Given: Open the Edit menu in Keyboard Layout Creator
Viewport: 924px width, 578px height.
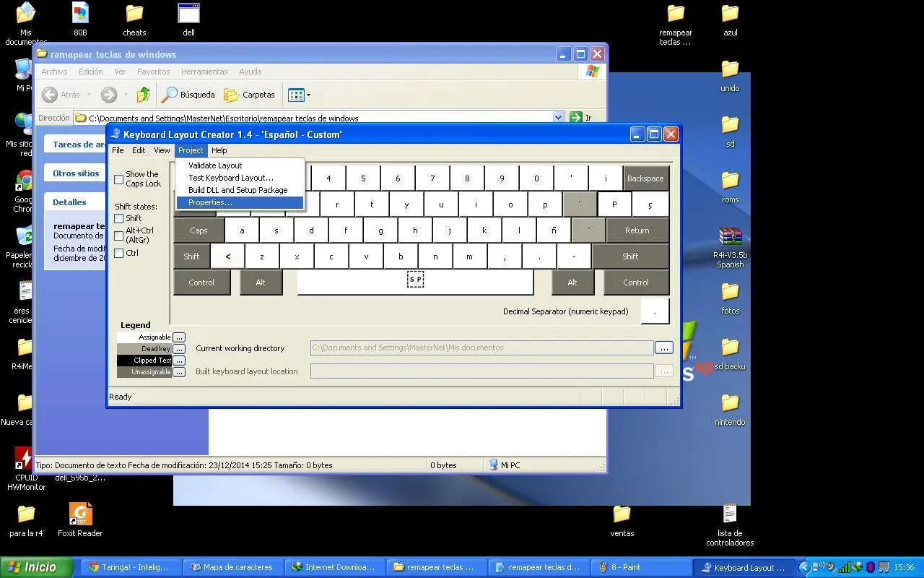Looking at the screenshot, I should [x=139, y=150].
